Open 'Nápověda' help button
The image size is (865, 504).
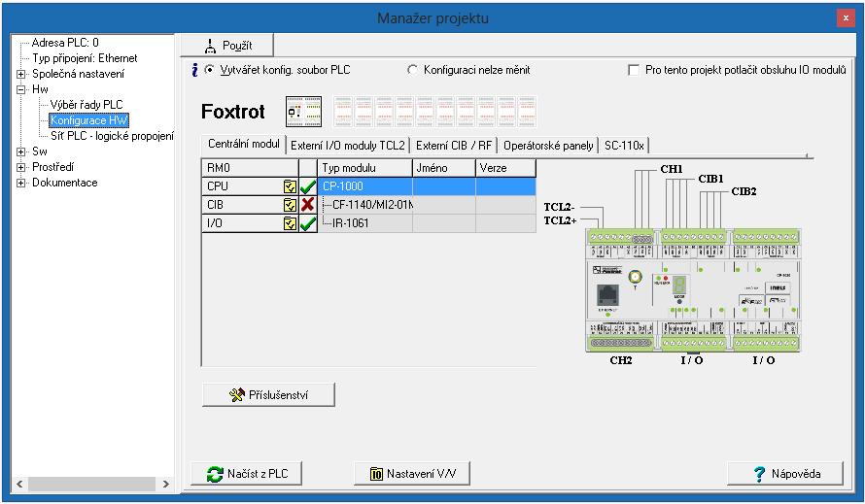785,473
